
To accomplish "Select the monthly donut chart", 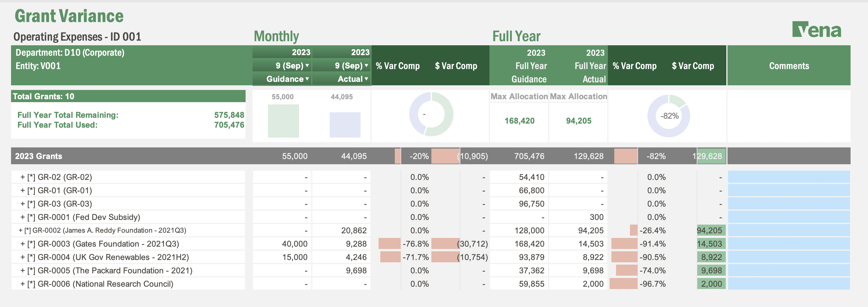I will tap(431, 114).
